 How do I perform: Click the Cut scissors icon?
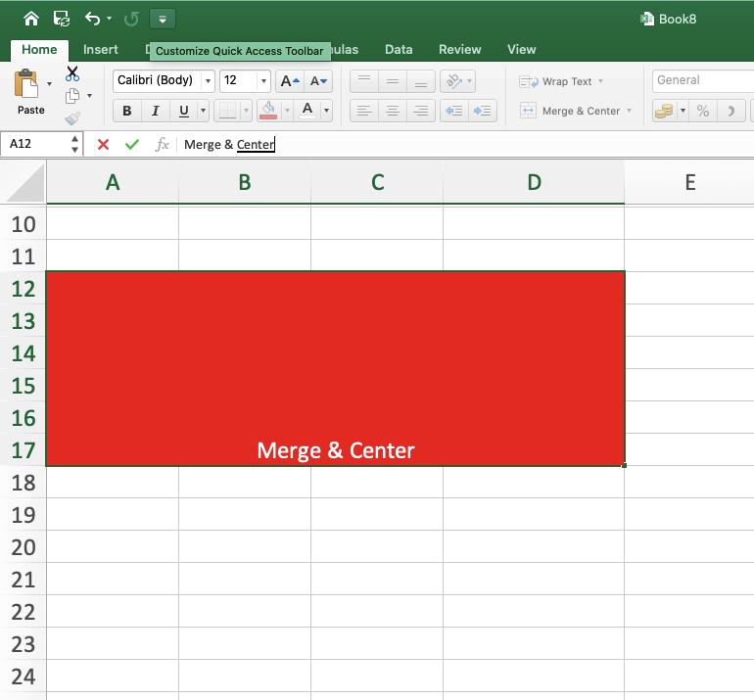click(x=72, y=73)
